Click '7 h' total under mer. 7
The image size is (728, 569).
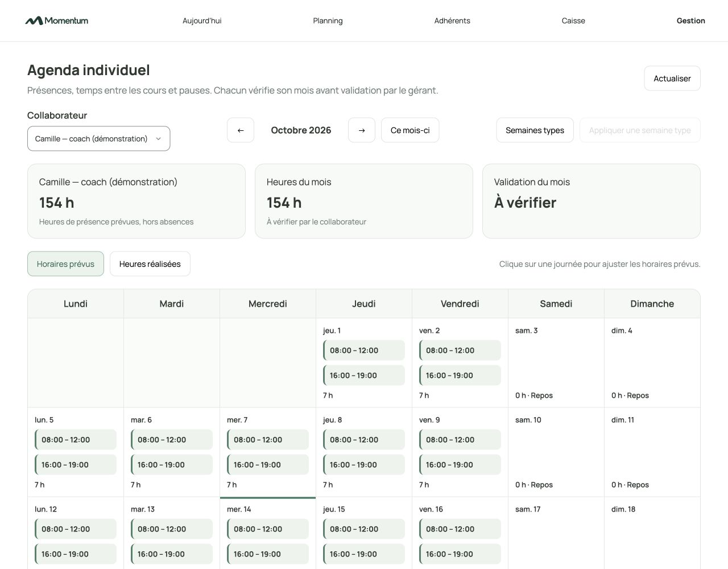pyautogui.click(x=231, y=485)
